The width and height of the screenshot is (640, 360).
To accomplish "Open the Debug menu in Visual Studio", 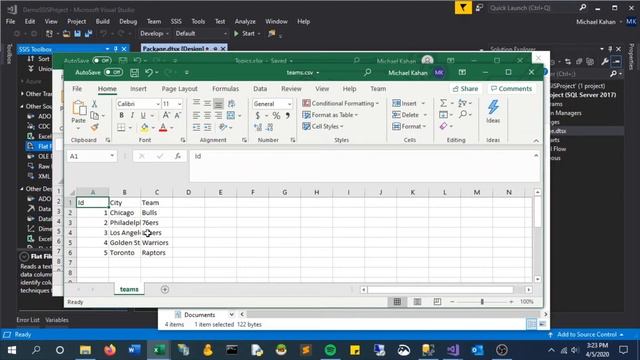I will point(128,21).
